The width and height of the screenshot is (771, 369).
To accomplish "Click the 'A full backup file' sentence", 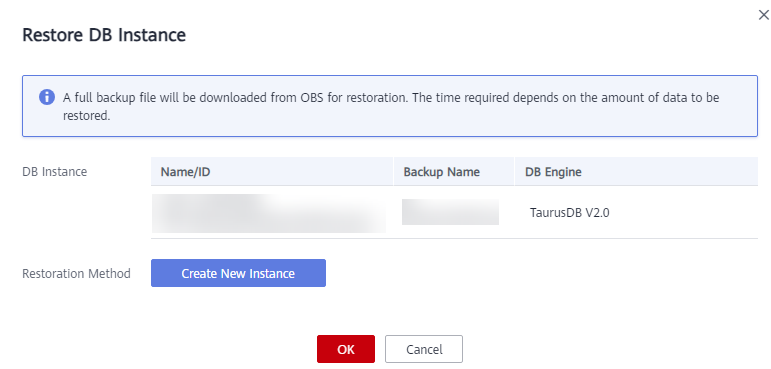I will point(236,97).
